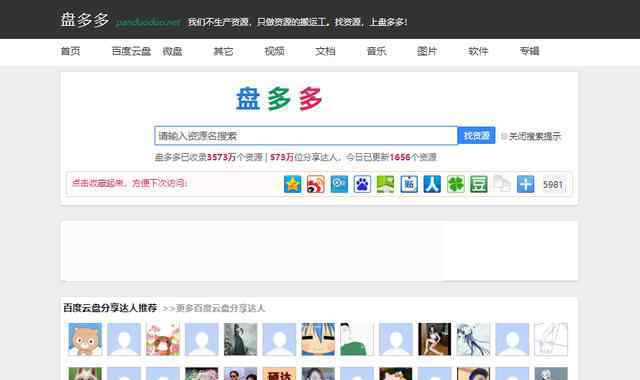Click the 百度云盘分享达人推荐 heading
Viewport: 640px width, 380px height.
(110, 308)
